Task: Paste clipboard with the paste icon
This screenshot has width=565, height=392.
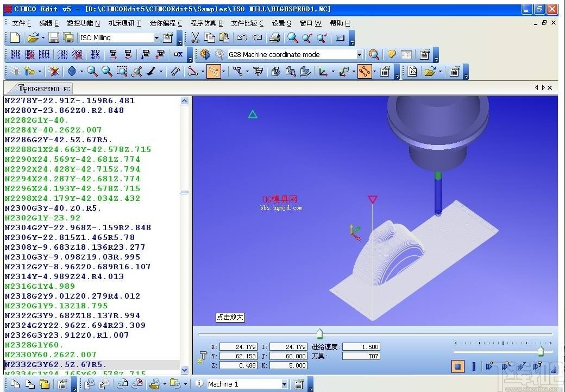Action: tap(224, 37)
